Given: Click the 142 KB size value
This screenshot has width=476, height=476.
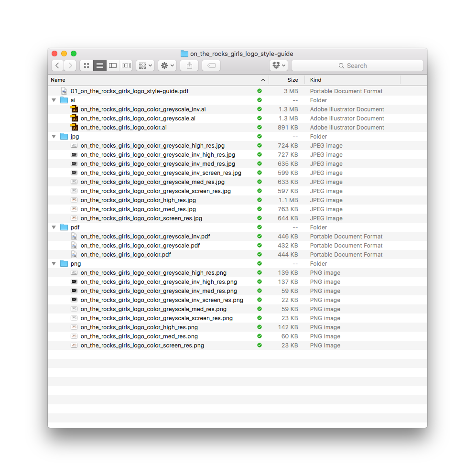Looking at the screenshot, I should click(x=288, y=327).
